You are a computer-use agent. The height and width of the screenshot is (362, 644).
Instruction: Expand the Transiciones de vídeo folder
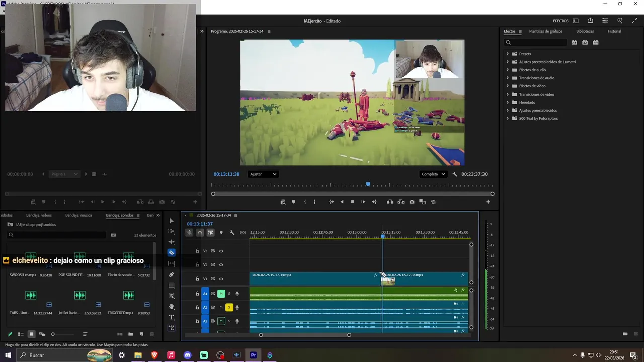pyautogui.click(x=508, y=94)
